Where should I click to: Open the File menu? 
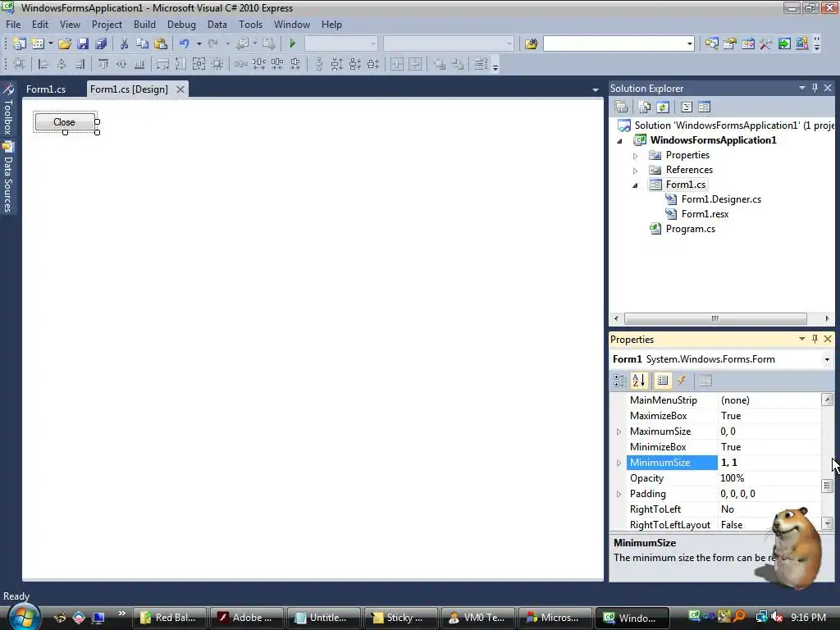pyautogui.click(x=13, y=25)
